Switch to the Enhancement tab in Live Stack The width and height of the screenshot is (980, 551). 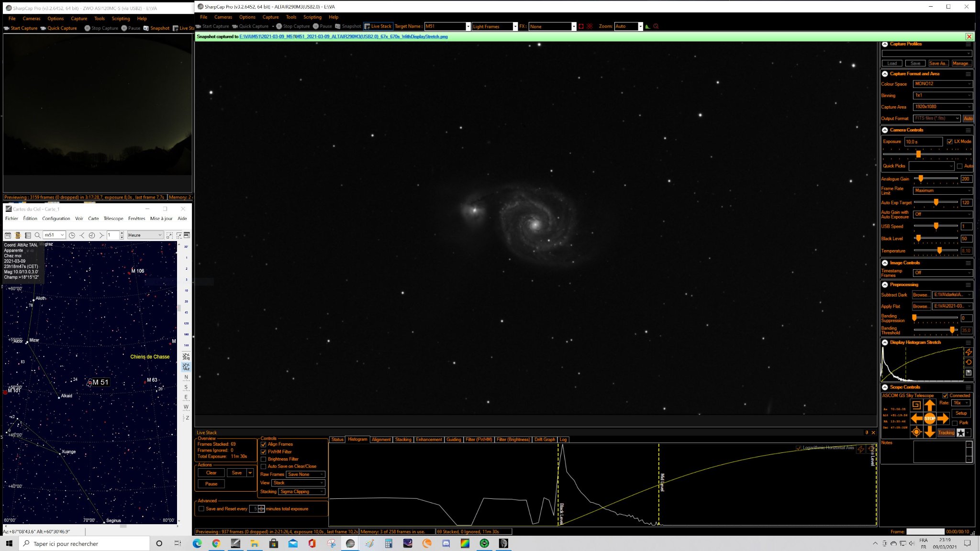[429, 440]
